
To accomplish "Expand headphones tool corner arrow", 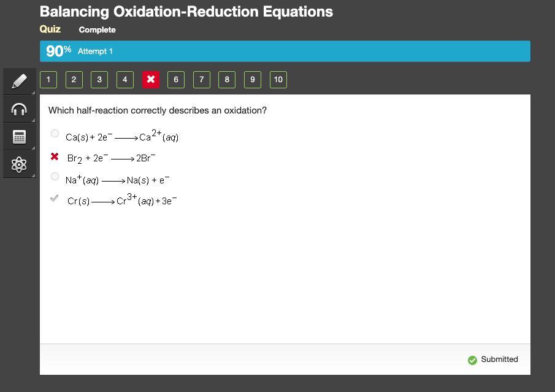I will [33, 120].
